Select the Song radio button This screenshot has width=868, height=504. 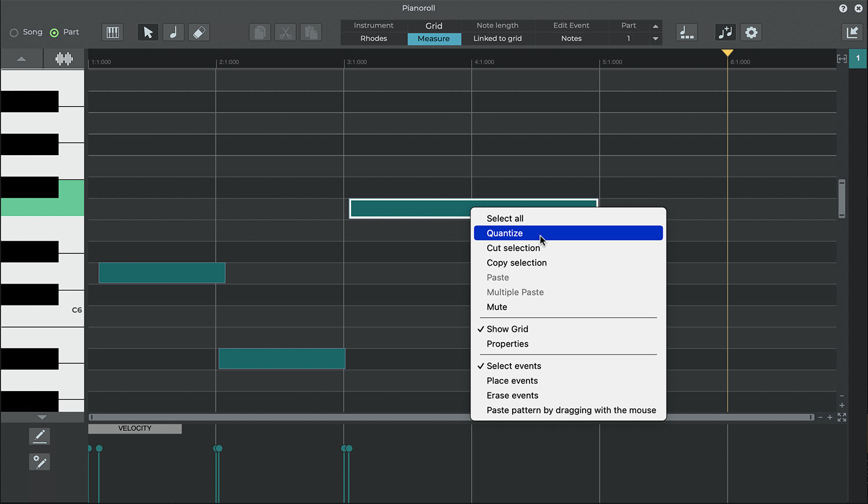point(14,32)
